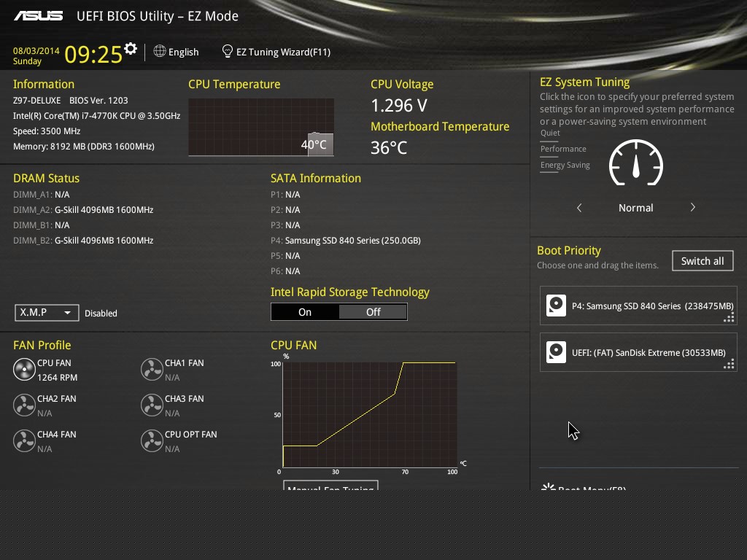Click drag handle on SanDisk Extreme boot item
The image size is (747, 560).
(x=729, y=365)
